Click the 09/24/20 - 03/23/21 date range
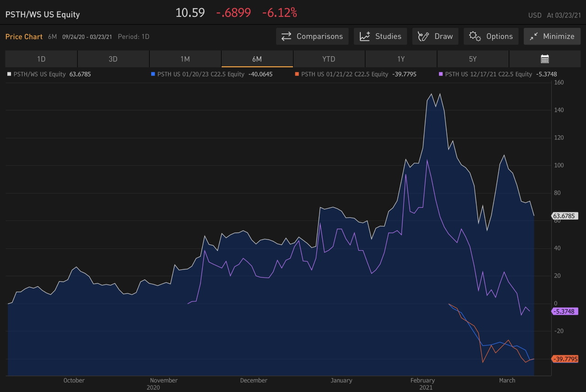586x392 pixels. point(87,37)
